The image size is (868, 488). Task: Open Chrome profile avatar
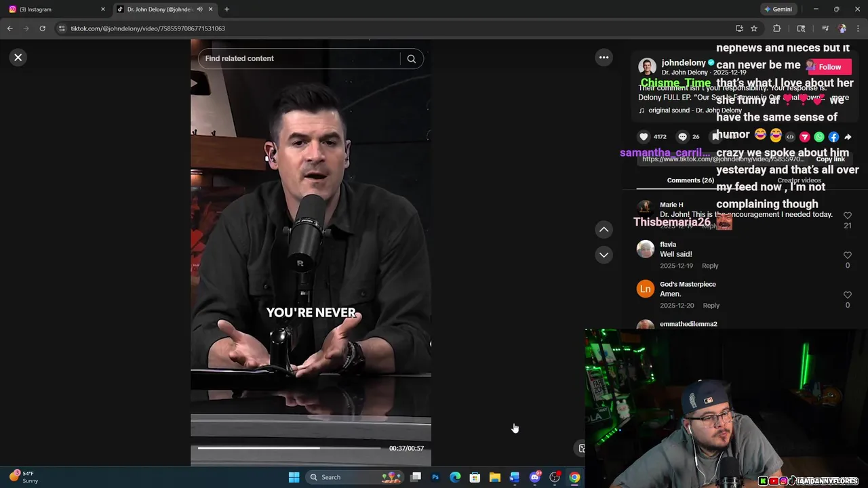coord(842,28)
